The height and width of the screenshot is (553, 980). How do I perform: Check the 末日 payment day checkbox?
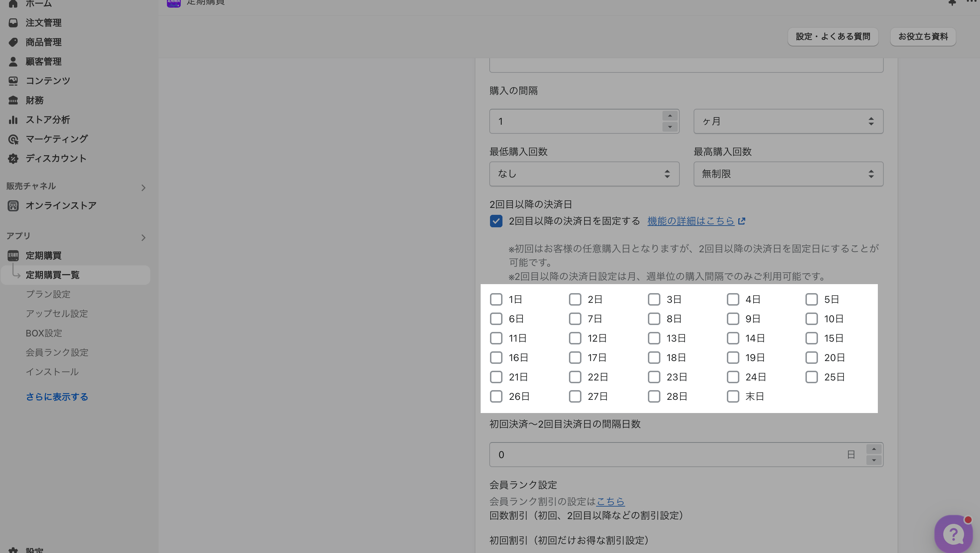[733, 397]
